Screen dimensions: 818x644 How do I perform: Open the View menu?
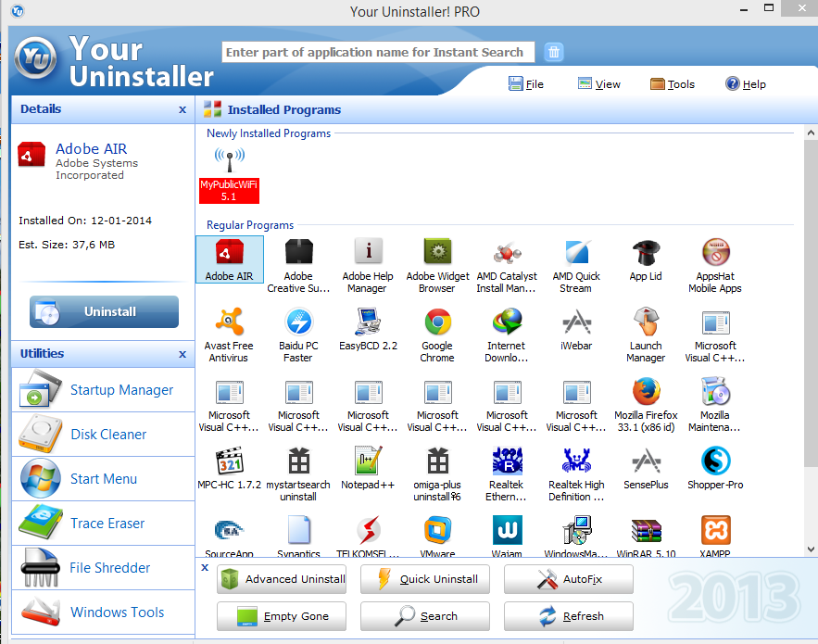click(598, 84)
